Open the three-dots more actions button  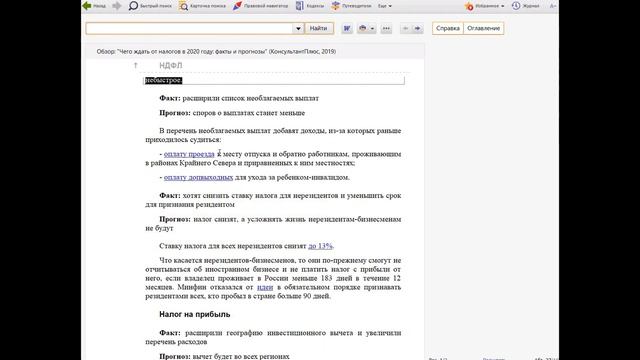386,28
